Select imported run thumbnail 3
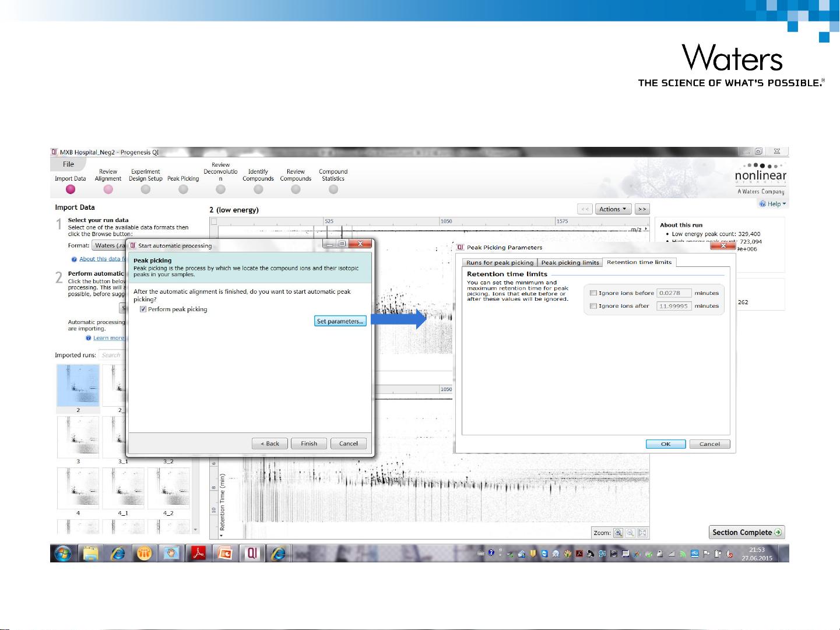 (x=78, y=437)
